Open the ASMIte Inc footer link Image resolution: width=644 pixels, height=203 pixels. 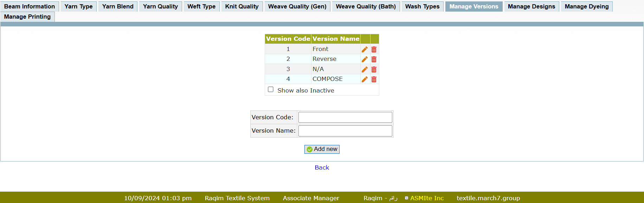click(x=427, y=198)
